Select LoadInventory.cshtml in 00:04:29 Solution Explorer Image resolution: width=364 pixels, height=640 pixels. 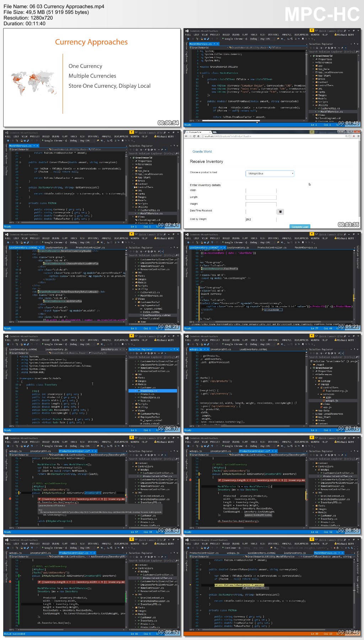(x=156, y=315)
